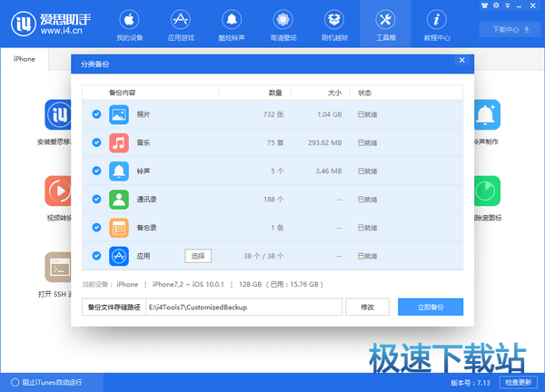Viewport: 545px width, 392px height.
Task: Click the 照片 photos category icon
Action: 119,114
